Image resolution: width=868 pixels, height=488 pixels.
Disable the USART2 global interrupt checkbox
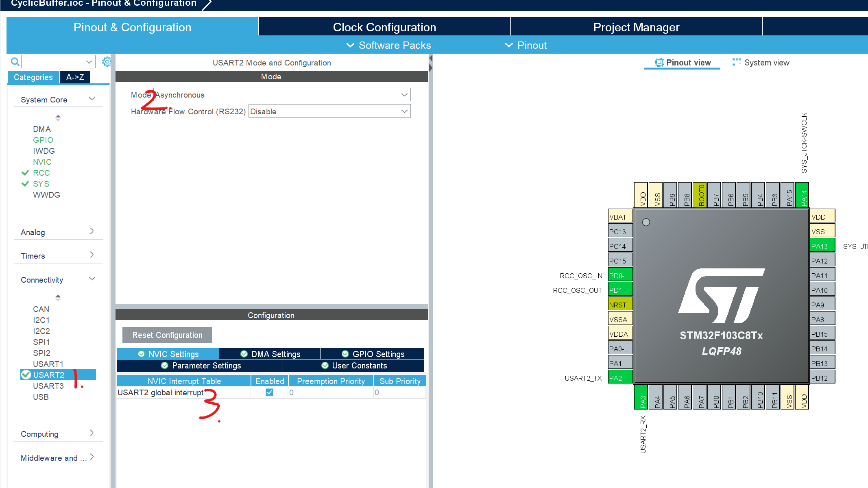coord(269,392)
